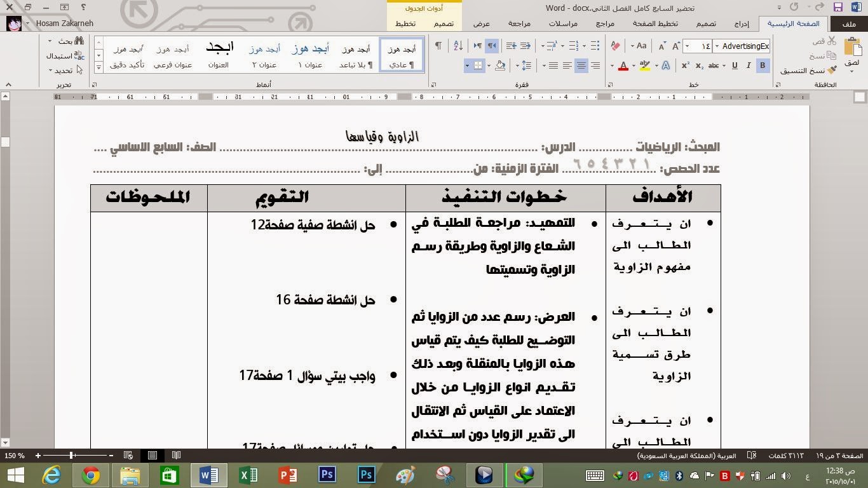This screenshot has width=868, height=488.
Task: Open AdvertisingEx font name dropdown
Action: pyautogui.click(x=717, y=46)
